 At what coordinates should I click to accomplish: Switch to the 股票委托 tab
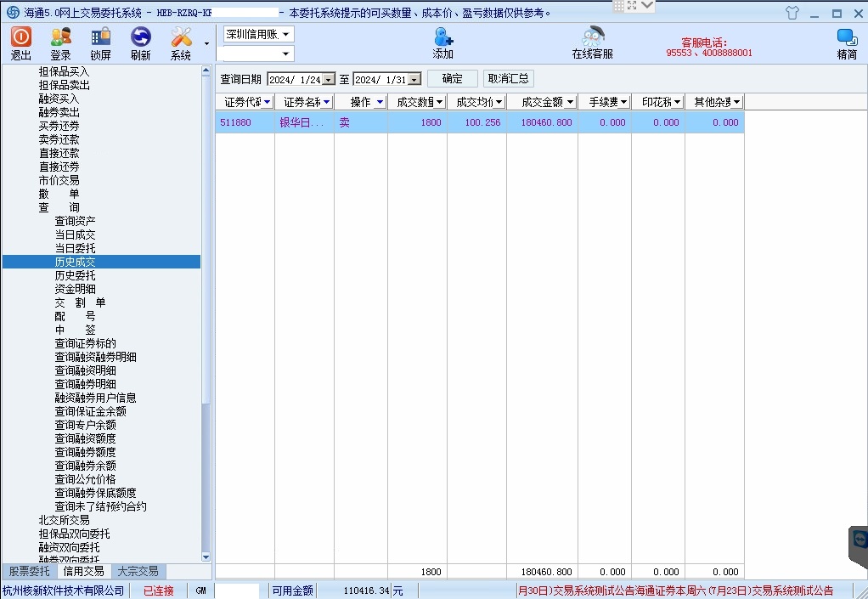point(29,571)
